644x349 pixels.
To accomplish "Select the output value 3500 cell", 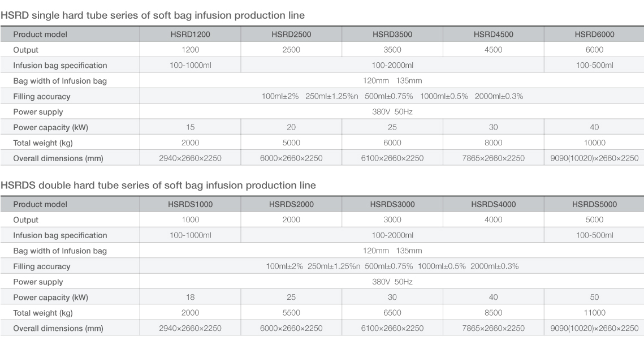I will coord(392,50).
